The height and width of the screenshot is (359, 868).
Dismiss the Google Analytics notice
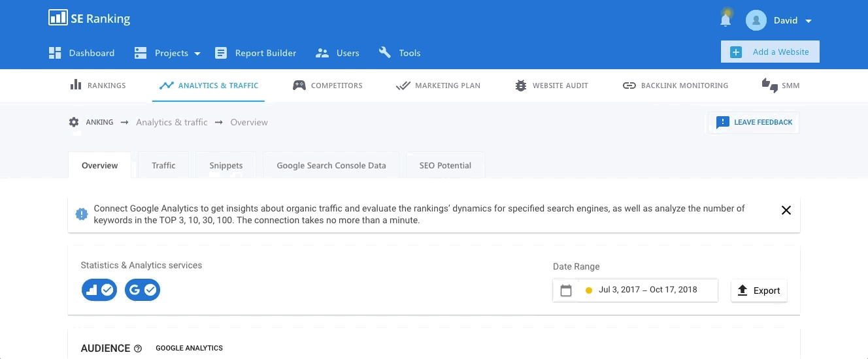(x=786, y=210)
